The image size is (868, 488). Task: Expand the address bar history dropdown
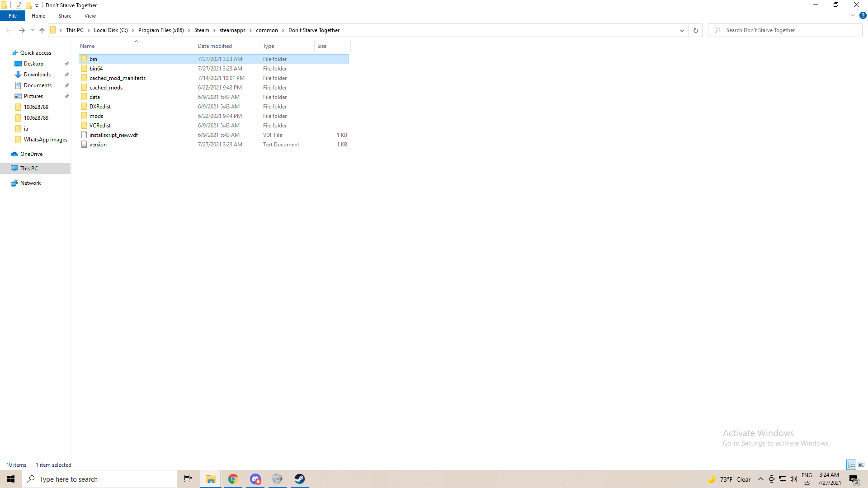(682, 30)
